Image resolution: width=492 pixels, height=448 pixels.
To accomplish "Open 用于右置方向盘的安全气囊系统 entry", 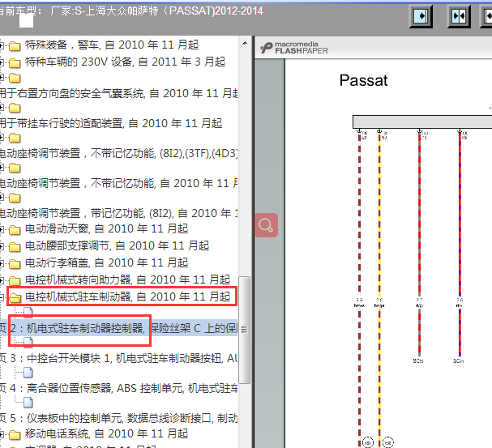I will coord(118,93).
